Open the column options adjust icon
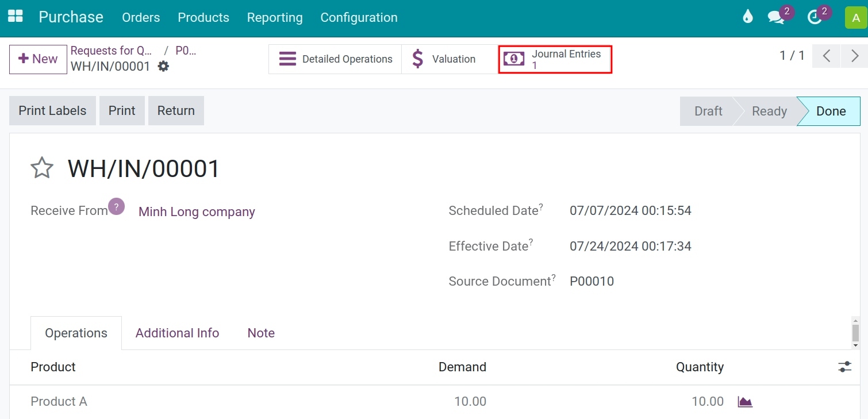868x419 pixels. 844,367
